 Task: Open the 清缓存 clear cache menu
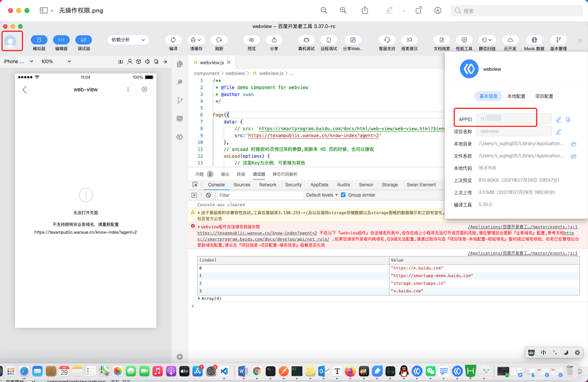click(196, 40)
